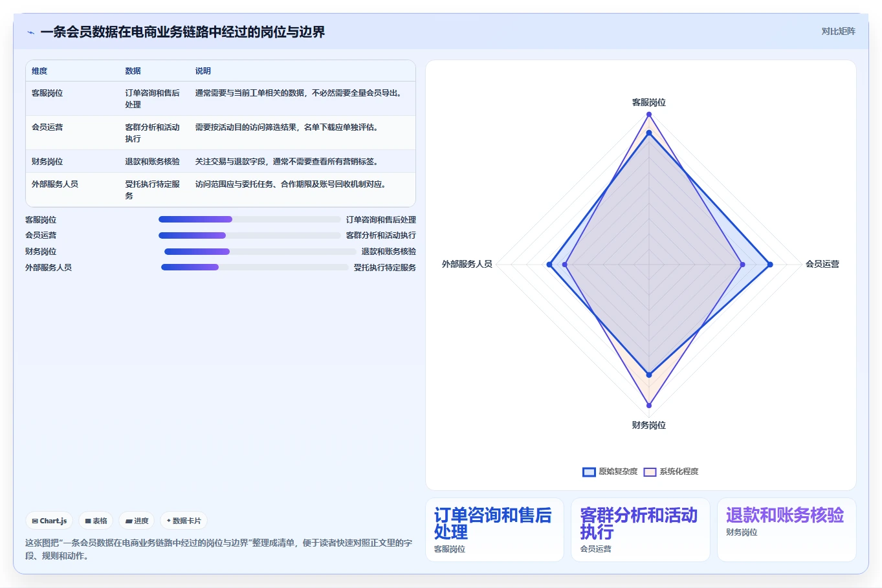Select the 表格 tag chip

pos(96,521)
